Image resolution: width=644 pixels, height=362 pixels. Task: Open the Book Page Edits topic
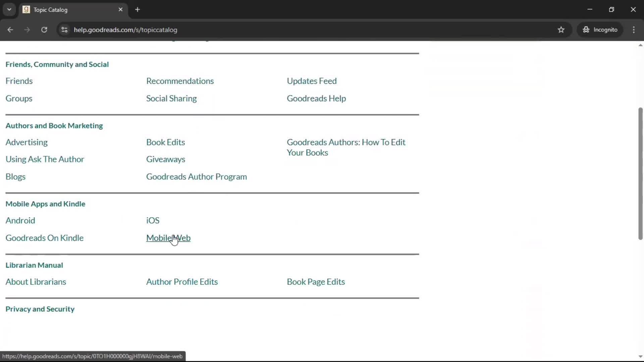[316, 282]
